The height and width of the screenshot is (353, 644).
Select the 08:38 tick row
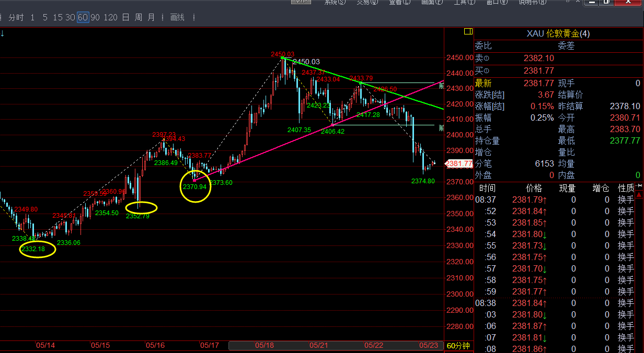tap(554, 303)
